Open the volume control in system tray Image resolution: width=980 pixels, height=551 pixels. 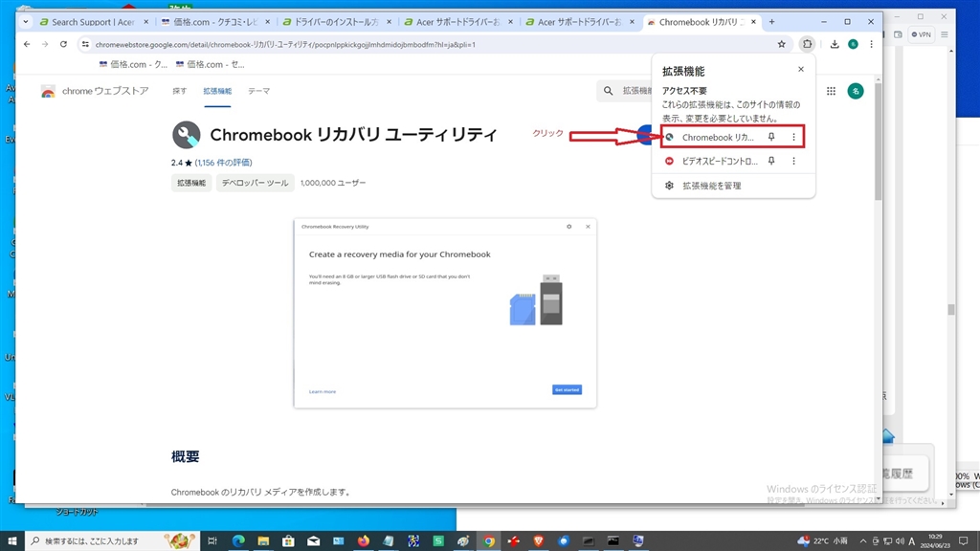[900, 541]
